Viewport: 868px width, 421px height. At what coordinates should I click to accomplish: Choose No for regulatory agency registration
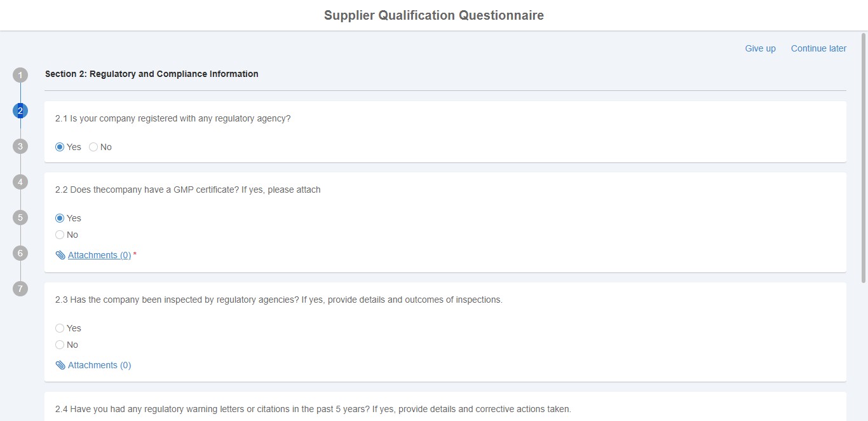coord(93,147)
